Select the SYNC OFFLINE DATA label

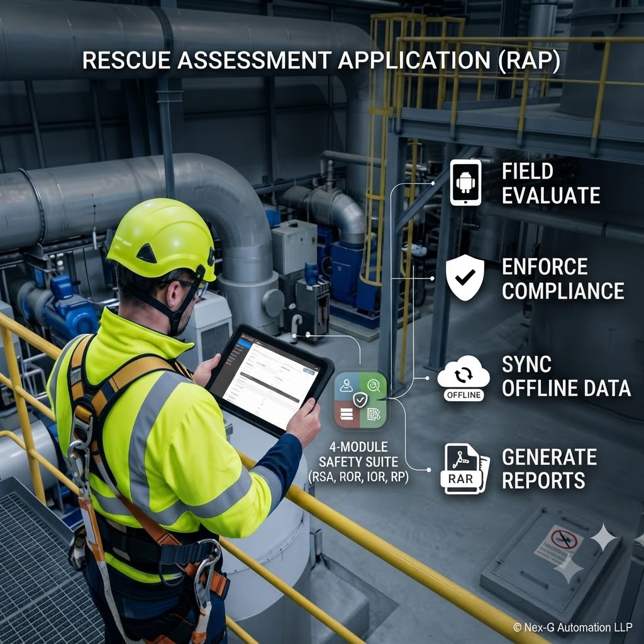566,376
